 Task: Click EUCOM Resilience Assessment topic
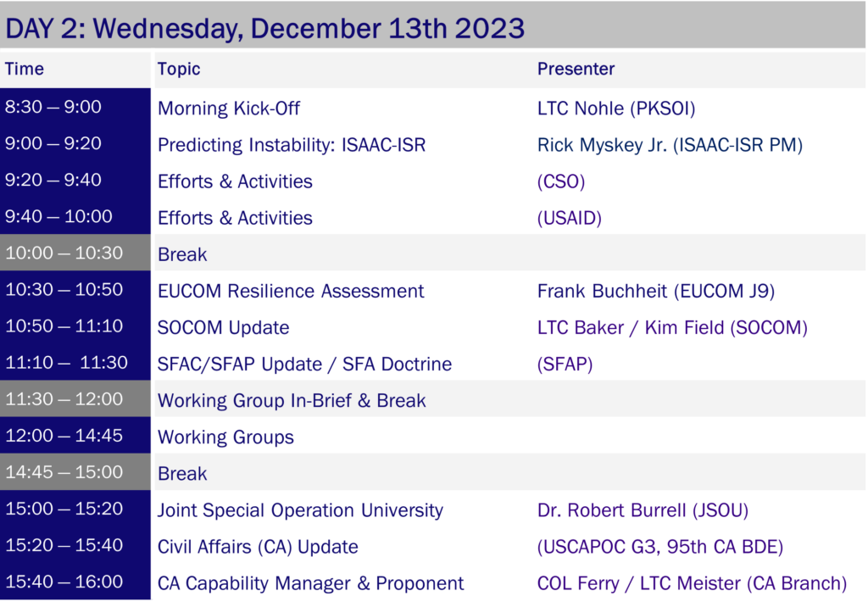291,291
